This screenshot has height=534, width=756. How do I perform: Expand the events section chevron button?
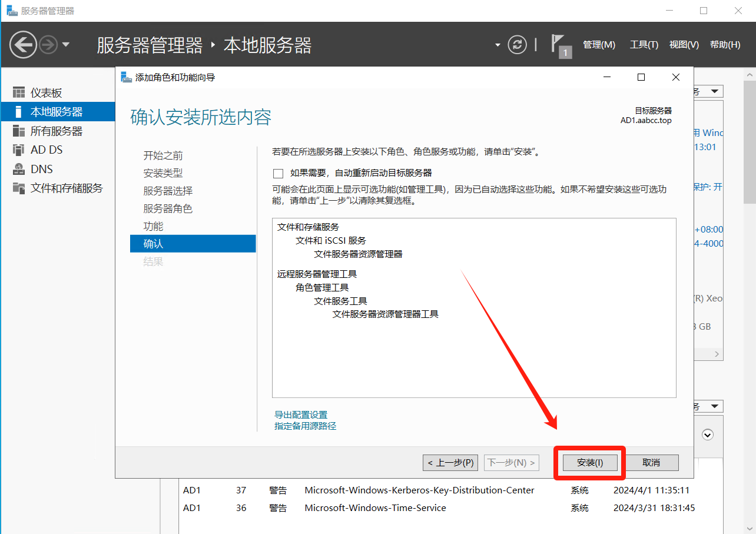click(708, 435)
